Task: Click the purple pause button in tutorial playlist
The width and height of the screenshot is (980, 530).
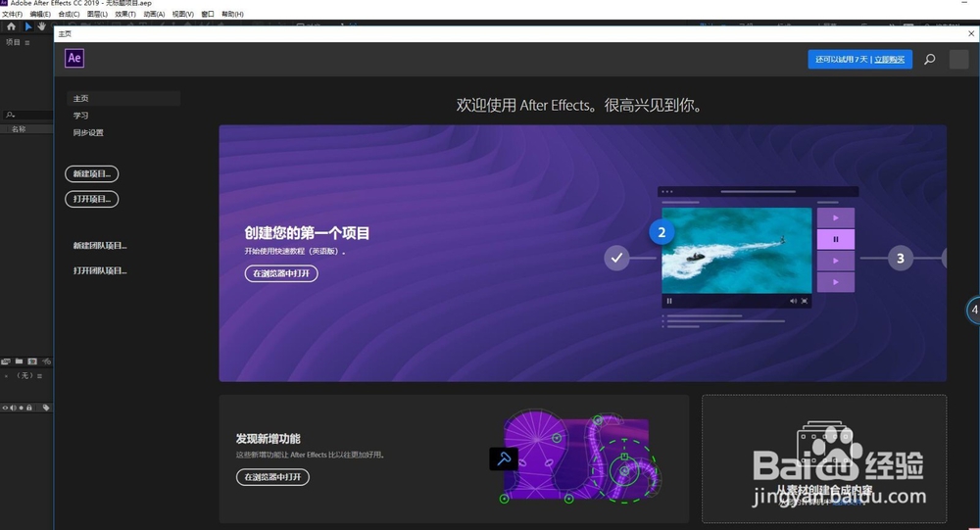Action: coord(836,239)
